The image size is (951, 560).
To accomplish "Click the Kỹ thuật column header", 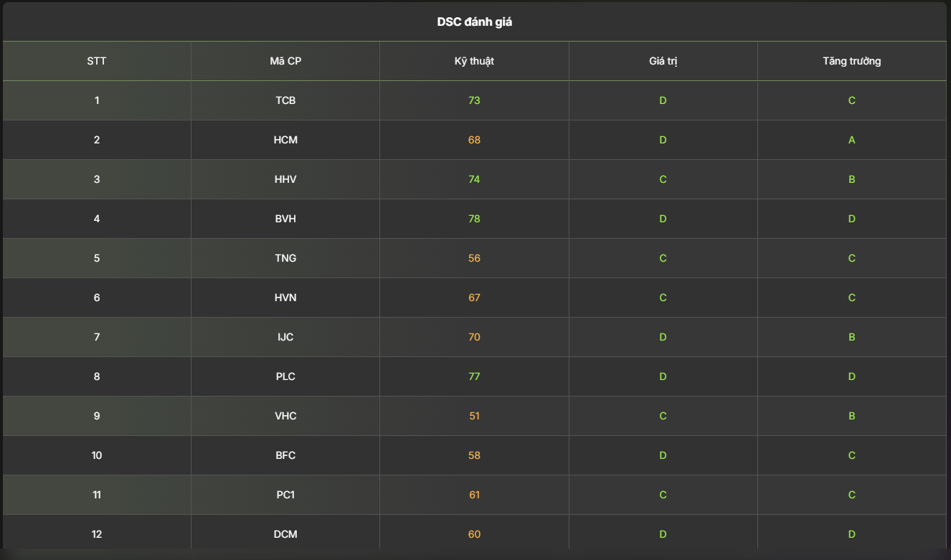I will click(x=474, y=61).
